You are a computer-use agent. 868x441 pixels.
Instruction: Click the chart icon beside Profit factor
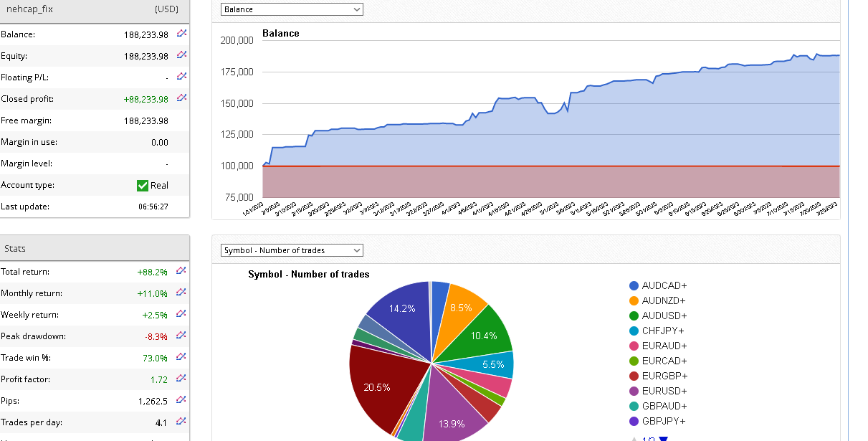(x=181, y=379)
